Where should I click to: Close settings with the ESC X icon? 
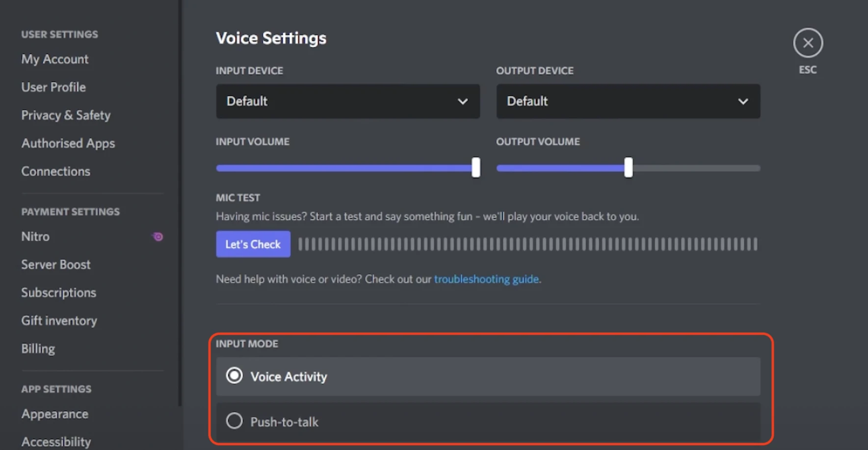coord(808,43)
